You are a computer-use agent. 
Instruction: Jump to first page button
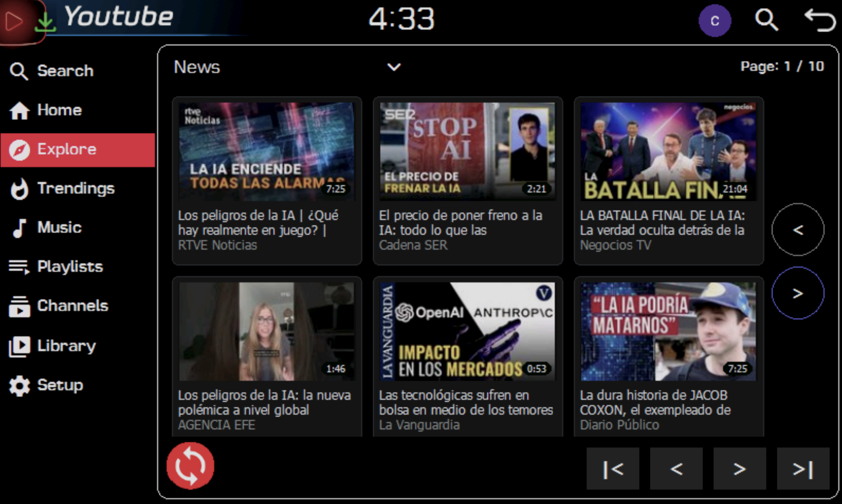[613, 469]
